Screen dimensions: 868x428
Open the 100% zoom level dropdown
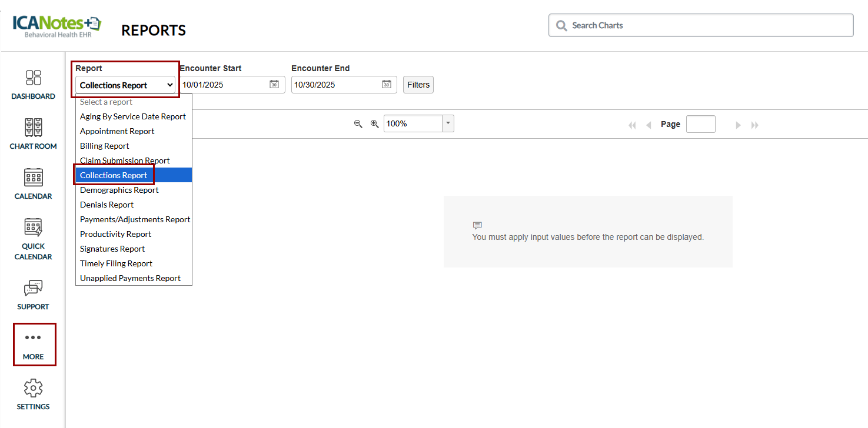point(448,123)
